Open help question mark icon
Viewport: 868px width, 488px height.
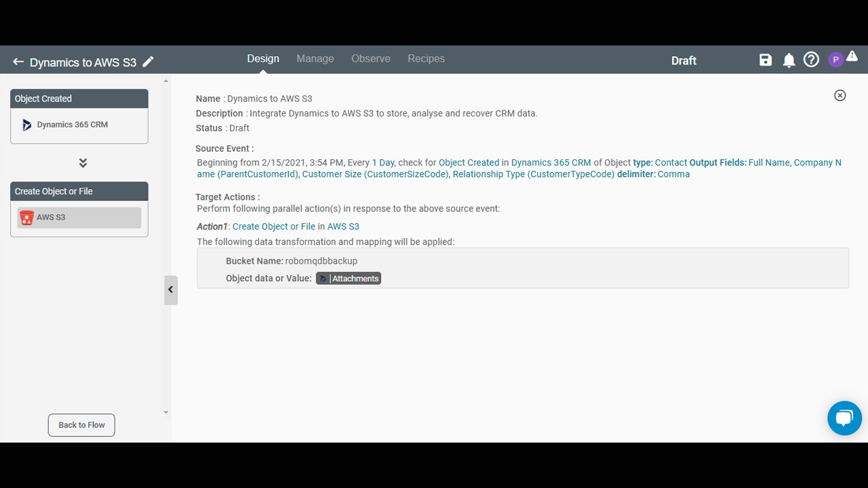[x=811, y=60]
